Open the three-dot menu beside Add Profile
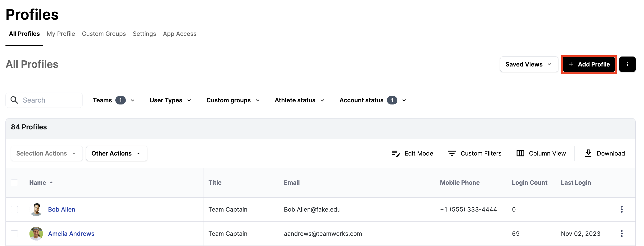The height and width of the screenshot is (246, 644). (627, 64)
